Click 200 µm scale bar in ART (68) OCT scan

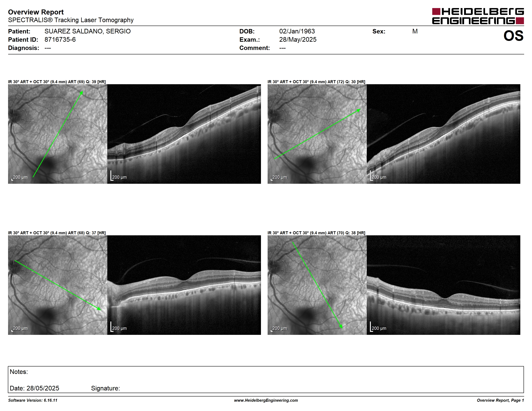click(119, 327)
